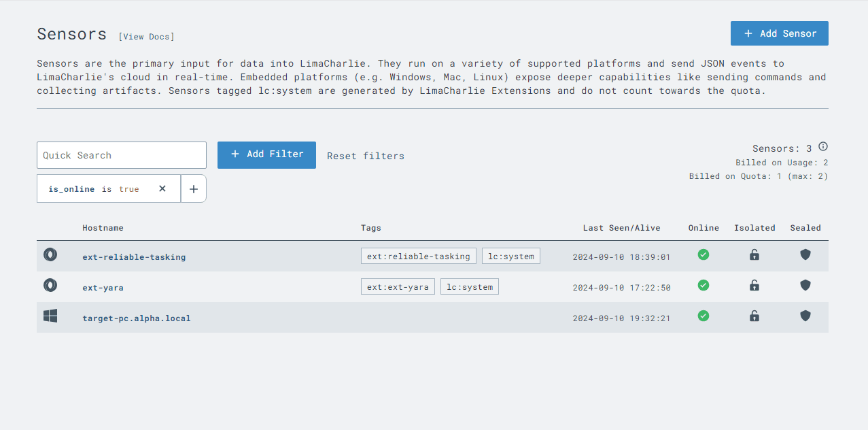Click the Windows icon for target-pc.alpha.local
This screenshot has height=430, width=868.
point(50,316)
